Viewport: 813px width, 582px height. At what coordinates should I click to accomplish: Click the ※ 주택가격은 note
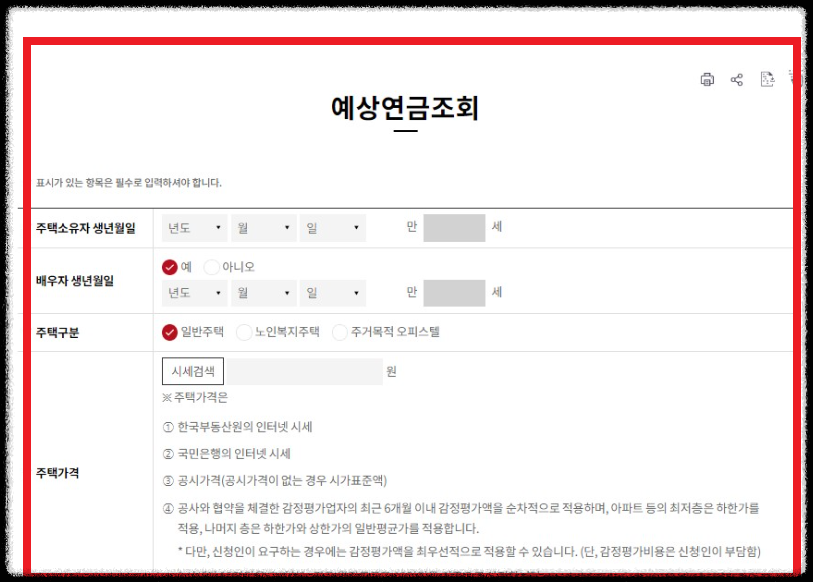pyautogui.click(x=195, y=398)
